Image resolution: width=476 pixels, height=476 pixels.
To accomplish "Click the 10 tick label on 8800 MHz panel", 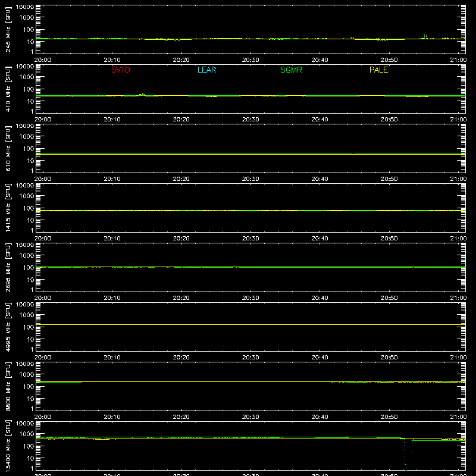I will [30, 399].
